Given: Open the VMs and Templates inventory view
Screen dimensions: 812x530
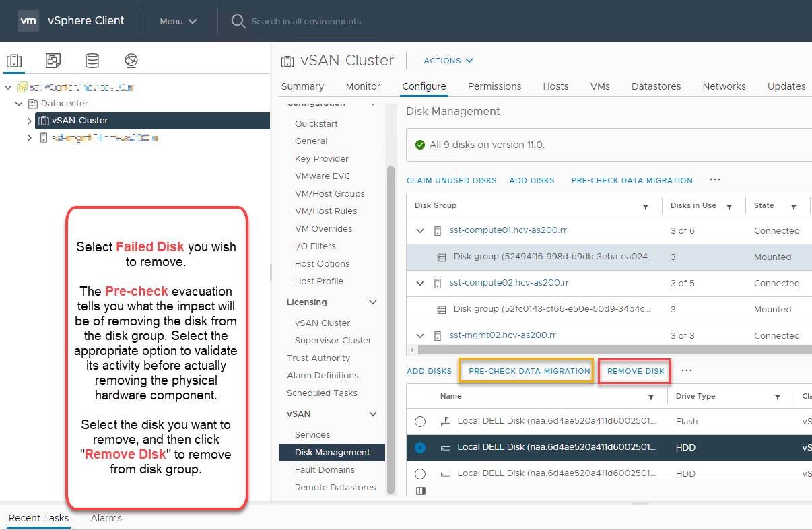Looking at the screenshot, I should pos(53,60).
